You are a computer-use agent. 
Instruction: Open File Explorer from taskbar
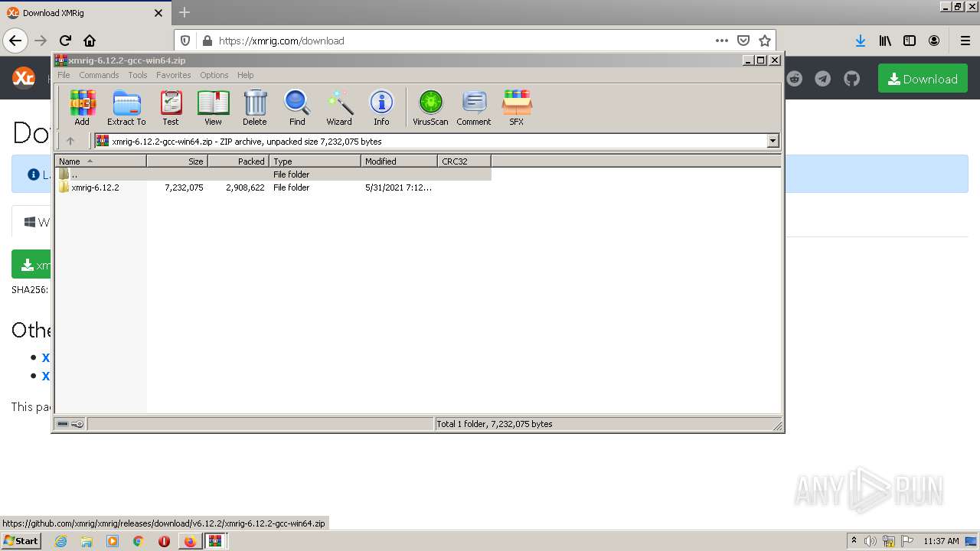tap(87, 541)
